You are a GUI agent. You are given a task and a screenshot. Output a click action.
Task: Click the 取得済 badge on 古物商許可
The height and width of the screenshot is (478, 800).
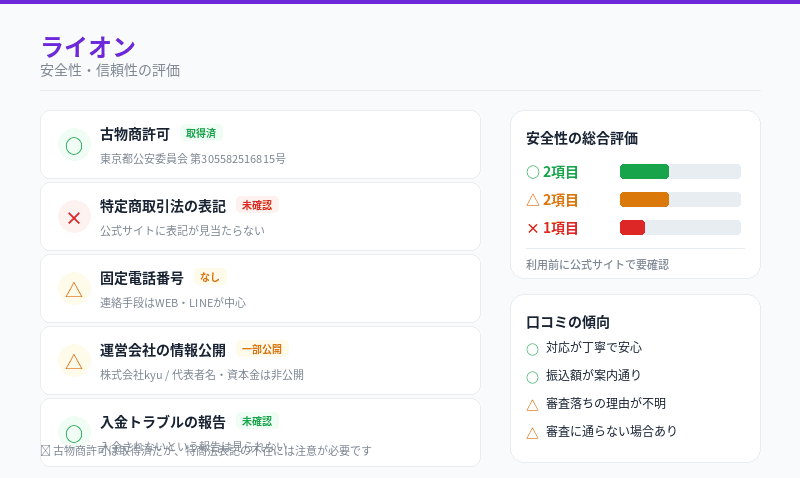click(x=201, y=133)
